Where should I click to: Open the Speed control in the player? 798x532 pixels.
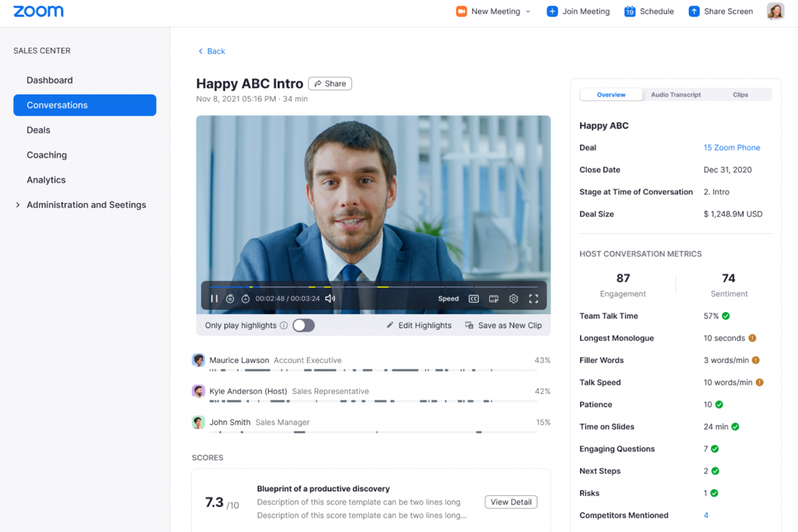click(449, 299)
